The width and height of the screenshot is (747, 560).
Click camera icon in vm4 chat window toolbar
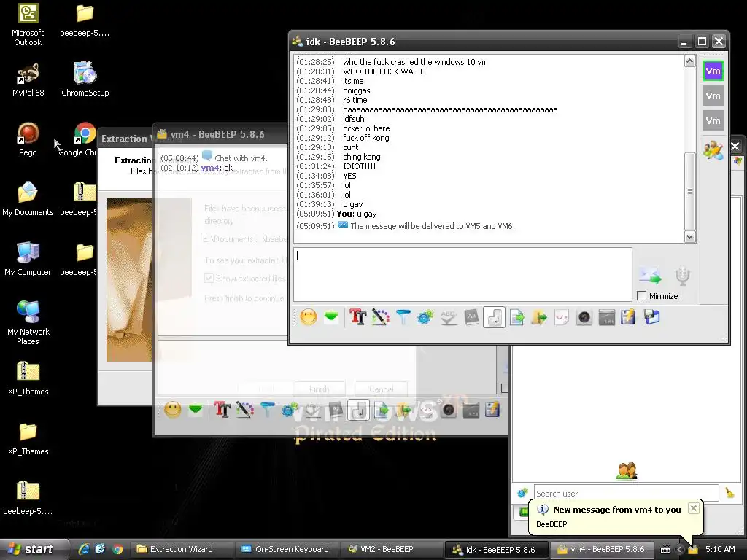(449, 410)
